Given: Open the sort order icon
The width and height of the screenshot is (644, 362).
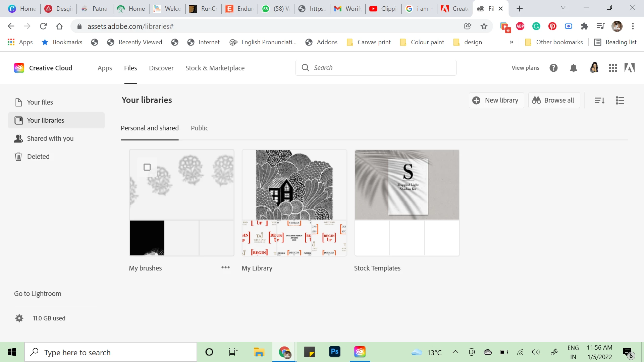Looking at the screenshot, I should [x=599, y=101].
